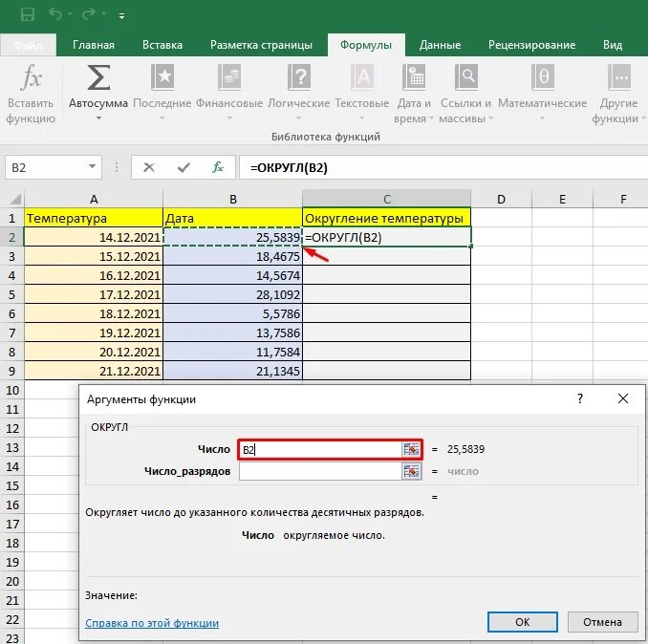Click the Insert Function fx ribbon icon

31,77
